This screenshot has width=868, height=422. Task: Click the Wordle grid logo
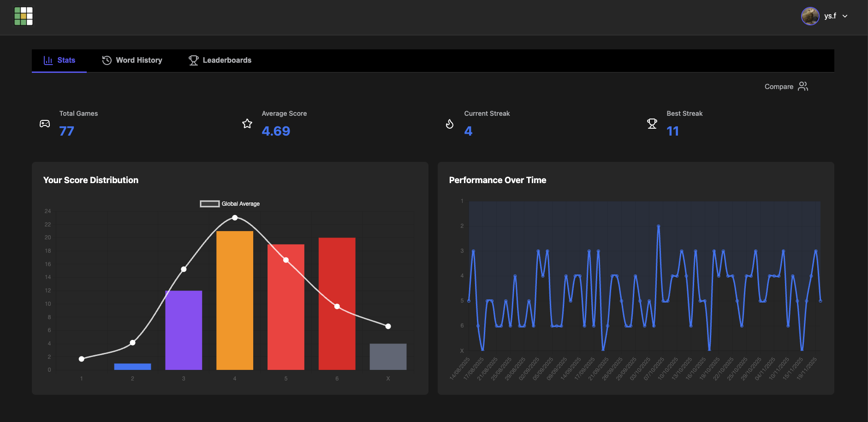pyautogui.click(x=24, y=16)
